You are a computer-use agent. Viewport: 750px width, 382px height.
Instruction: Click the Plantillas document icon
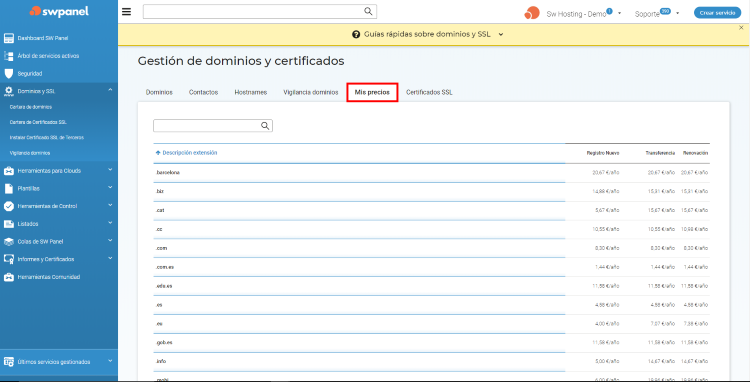(9, 188)
